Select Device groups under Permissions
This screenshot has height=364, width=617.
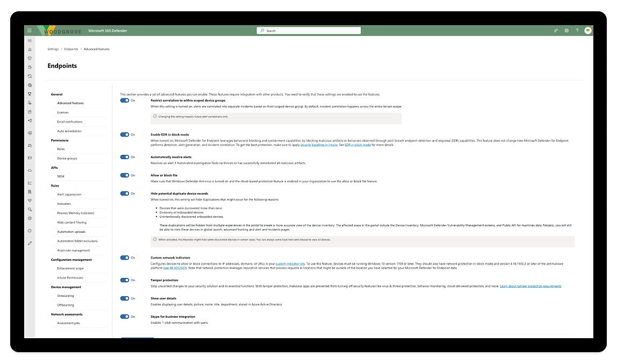pyautogui.click(x=67, y=158)
